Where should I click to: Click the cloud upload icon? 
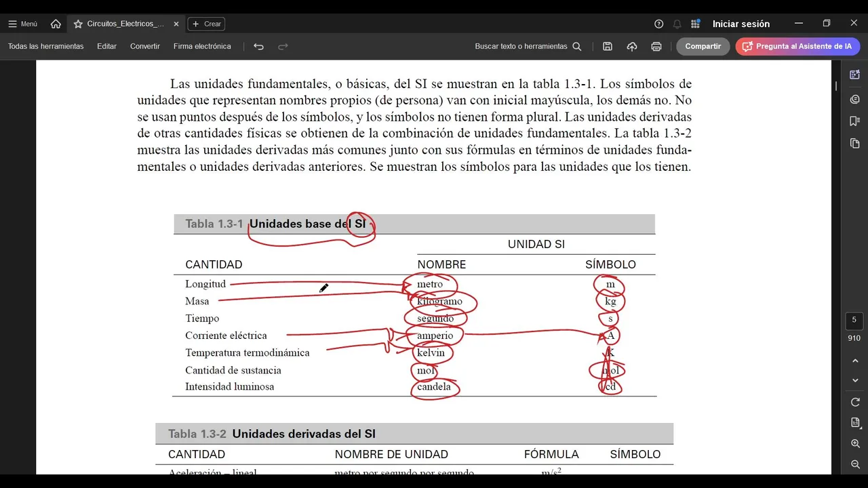coord(632,46)
